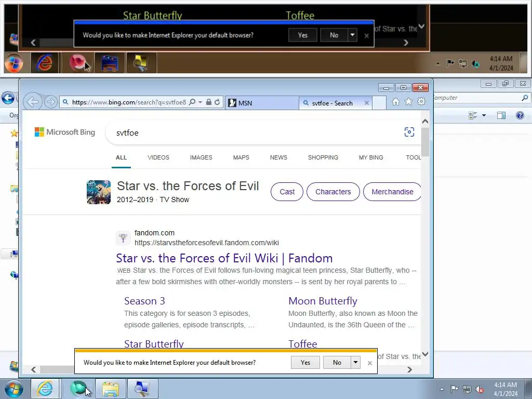
Task: Click the Microsoft Bing logo
Action: pyautogui.click(x=65, y=132)
